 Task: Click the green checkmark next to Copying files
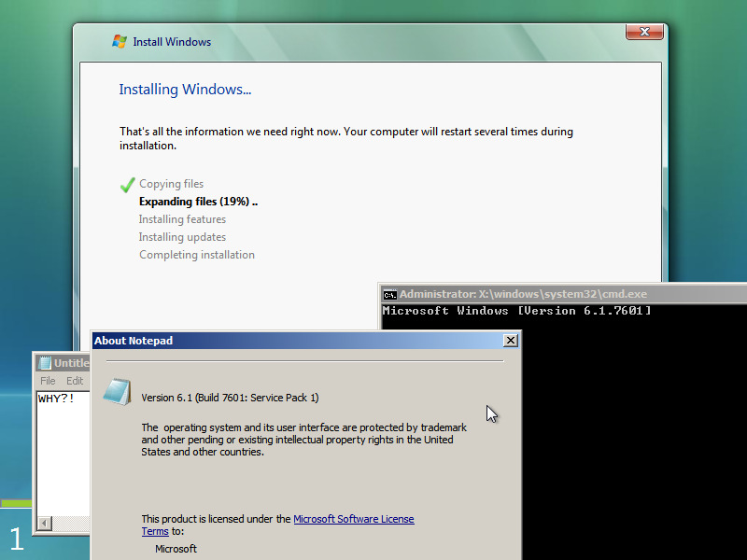point(127,185)
